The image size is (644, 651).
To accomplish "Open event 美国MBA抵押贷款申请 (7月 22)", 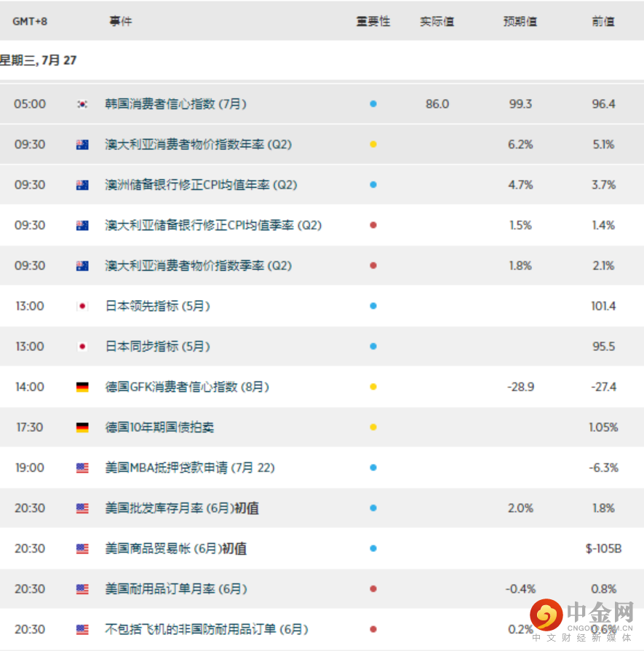I will tap(190, 467).
